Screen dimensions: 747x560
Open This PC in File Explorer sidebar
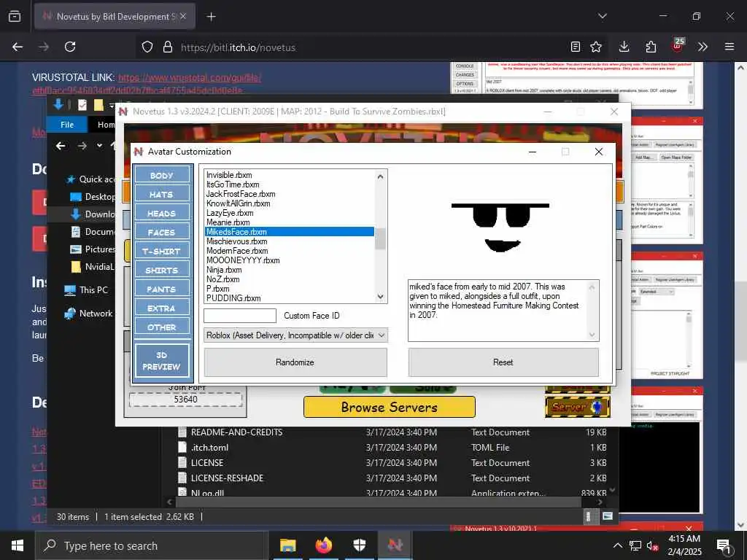(x=87, y=290)
